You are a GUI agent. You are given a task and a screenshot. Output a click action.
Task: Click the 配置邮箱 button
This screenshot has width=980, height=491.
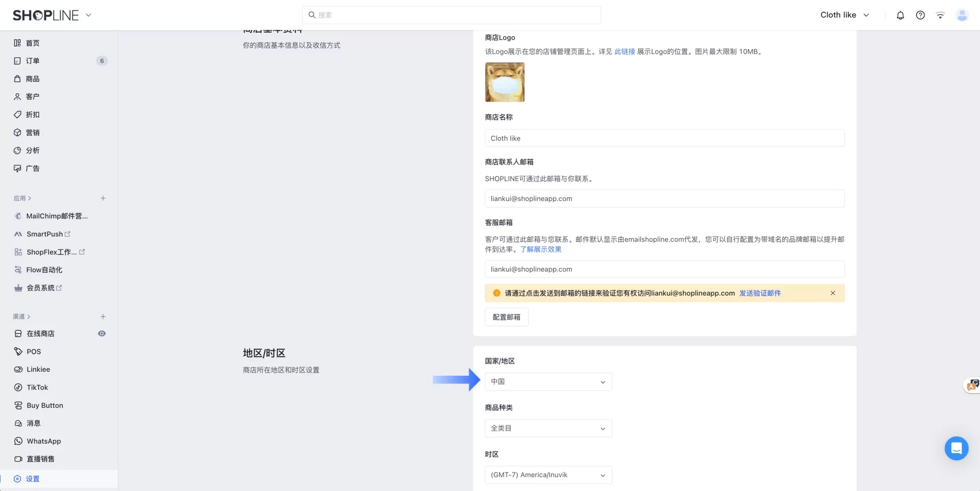point(506,317)
